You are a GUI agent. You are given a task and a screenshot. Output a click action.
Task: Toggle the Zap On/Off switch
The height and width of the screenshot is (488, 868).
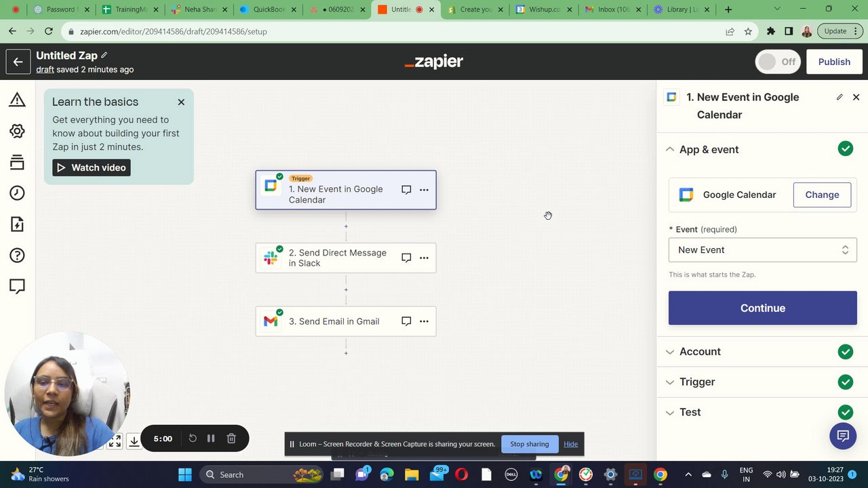[x=778, y=62]
